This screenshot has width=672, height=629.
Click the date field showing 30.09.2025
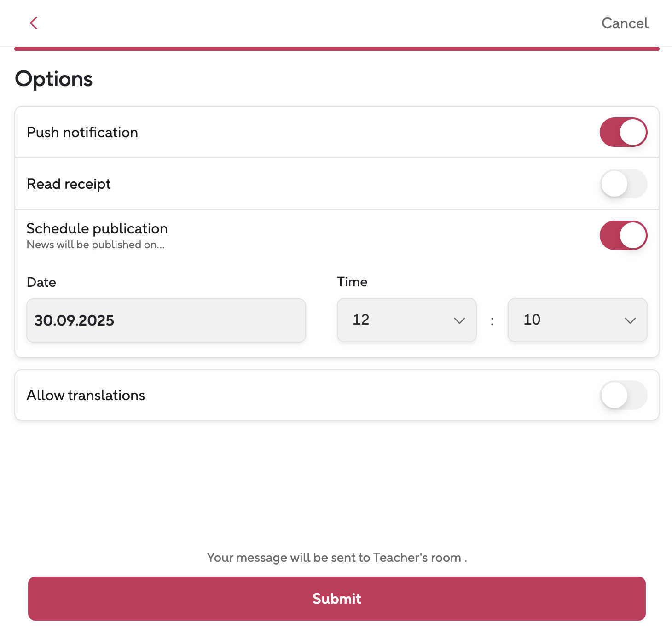[166, 320]
